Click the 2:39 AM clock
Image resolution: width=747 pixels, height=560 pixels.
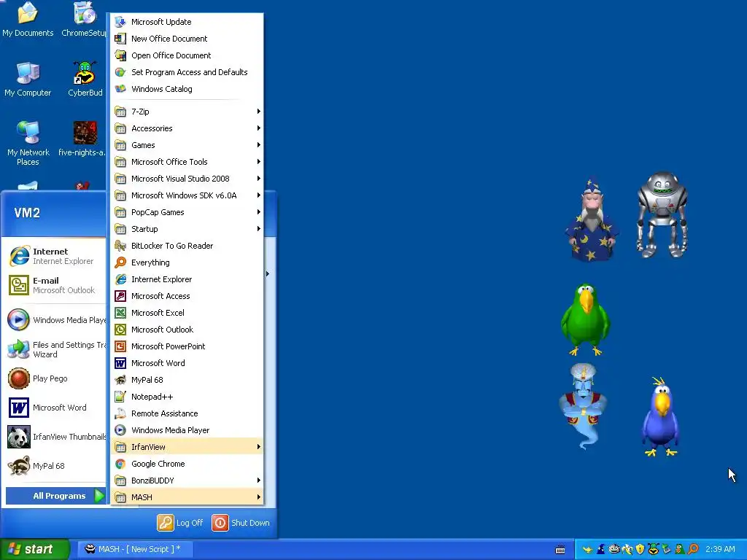coord(720,549)
